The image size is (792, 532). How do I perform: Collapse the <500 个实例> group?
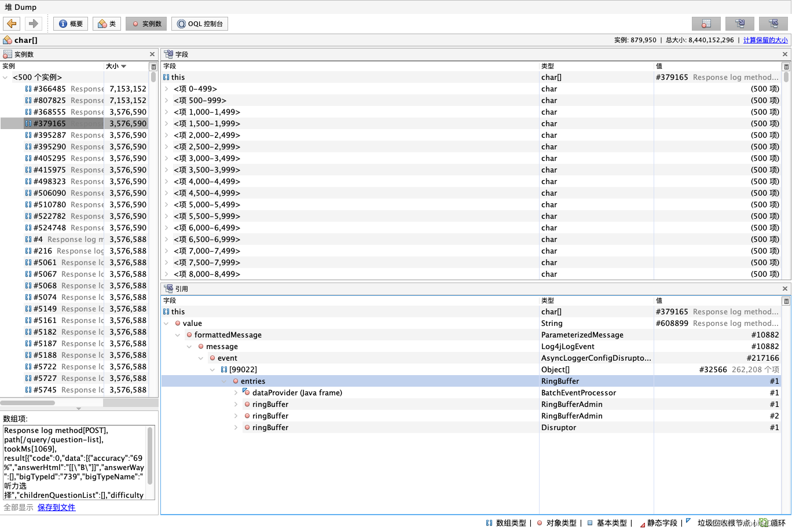pos(5,78)
